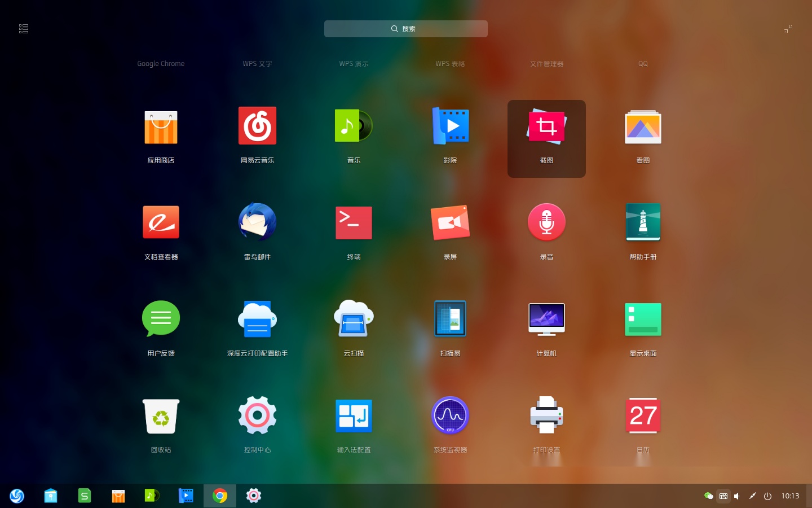Screen dimensions: 812x508
Task: Click the 10:13 clock in the dock
Action: click(790, 496)
